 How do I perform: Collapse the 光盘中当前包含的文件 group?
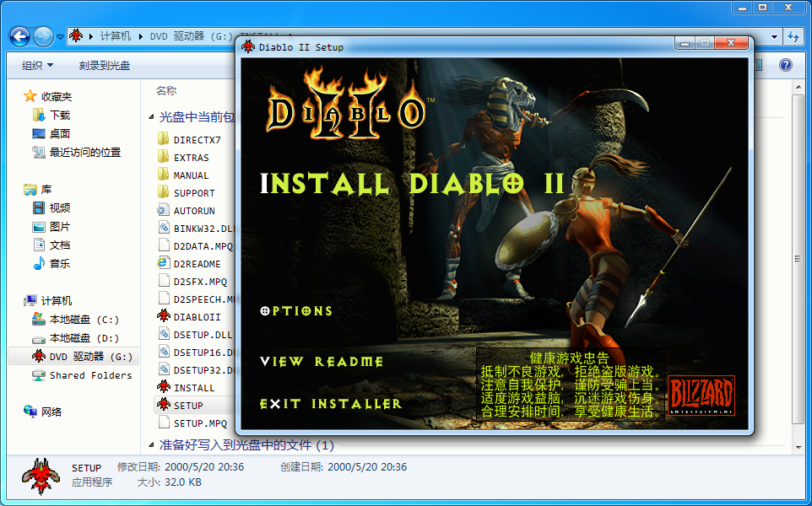click(x=151, y=117)
